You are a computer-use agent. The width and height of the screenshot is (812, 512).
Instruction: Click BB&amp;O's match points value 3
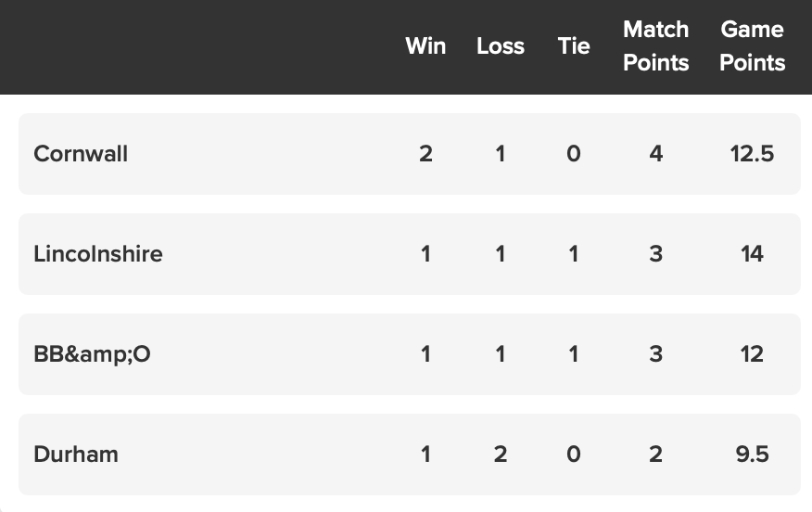656,354
